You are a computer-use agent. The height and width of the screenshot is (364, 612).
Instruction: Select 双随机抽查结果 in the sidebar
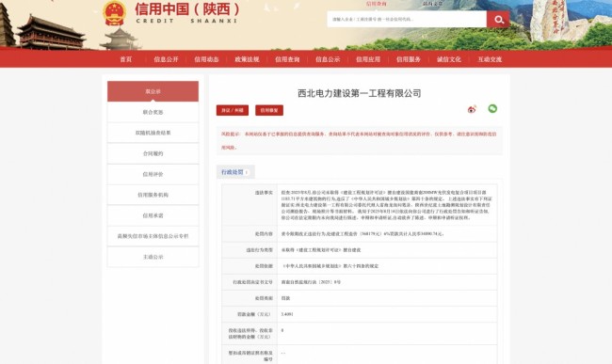coord(153,133)
